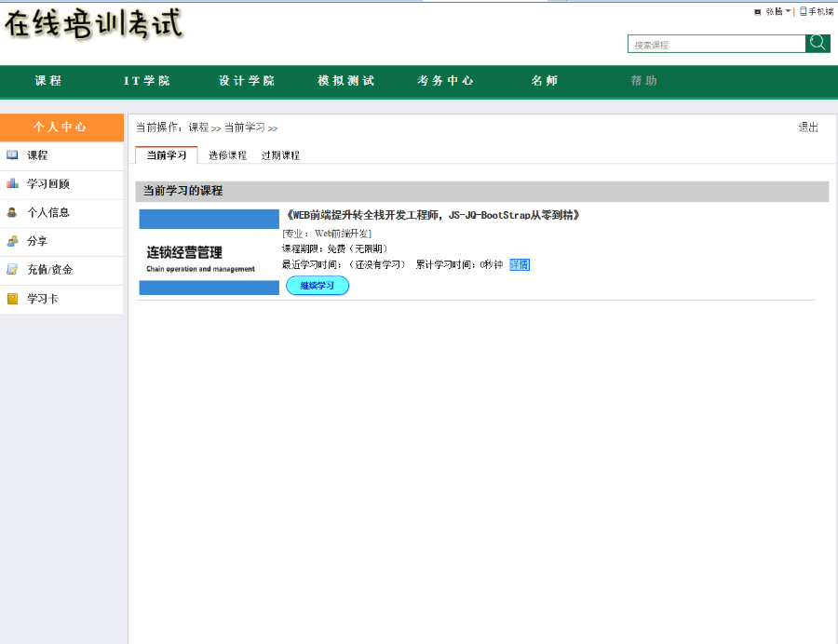Open the 详情 details link
838x644 pixels.
[520, 264]
